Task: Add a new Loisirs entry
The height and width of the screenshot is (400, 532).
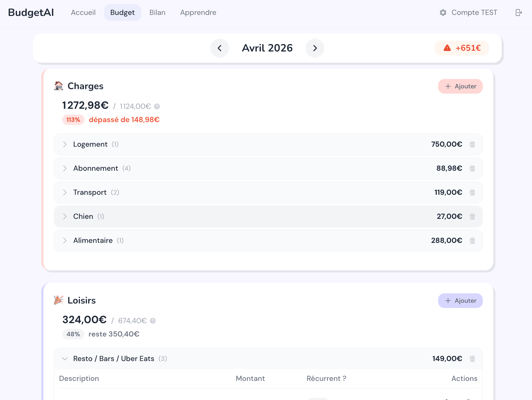Action: (x=460, y=301)
